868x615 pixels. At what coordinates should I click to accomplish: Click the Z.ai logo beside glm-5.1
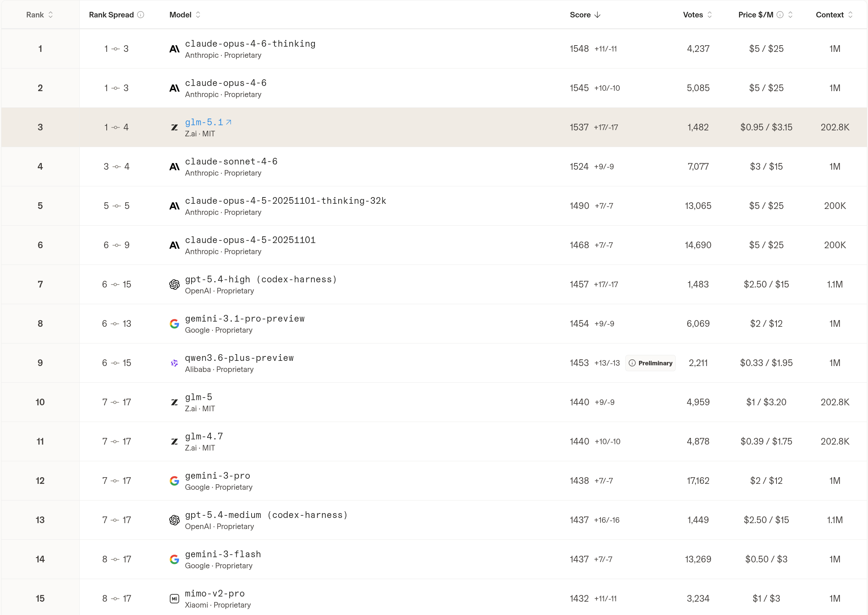[174, 127]
